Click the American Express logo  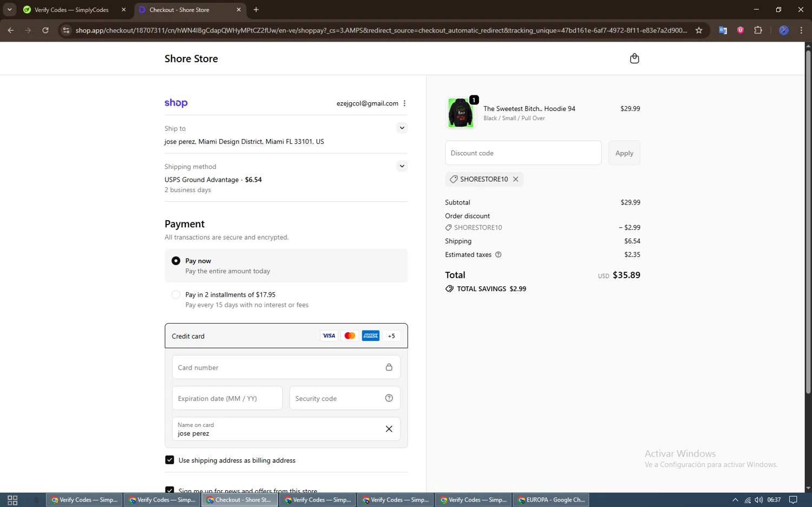371,336
